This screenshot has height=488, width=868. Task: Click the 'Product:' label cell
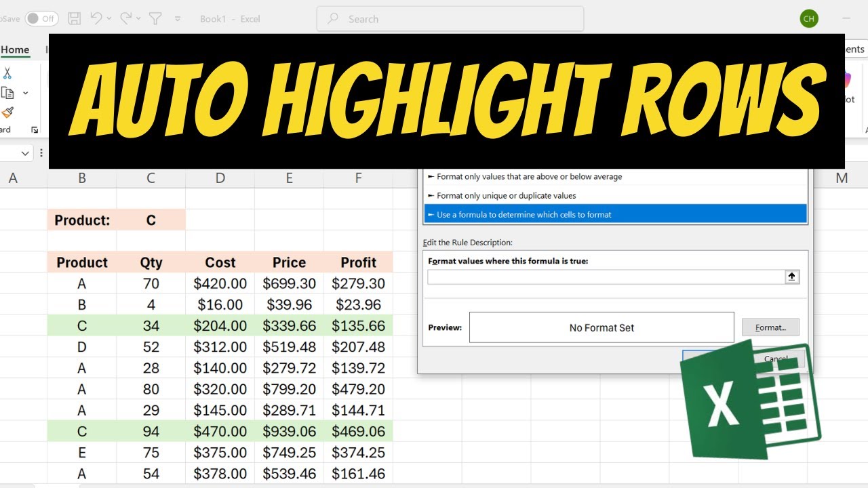coord(82,220)
